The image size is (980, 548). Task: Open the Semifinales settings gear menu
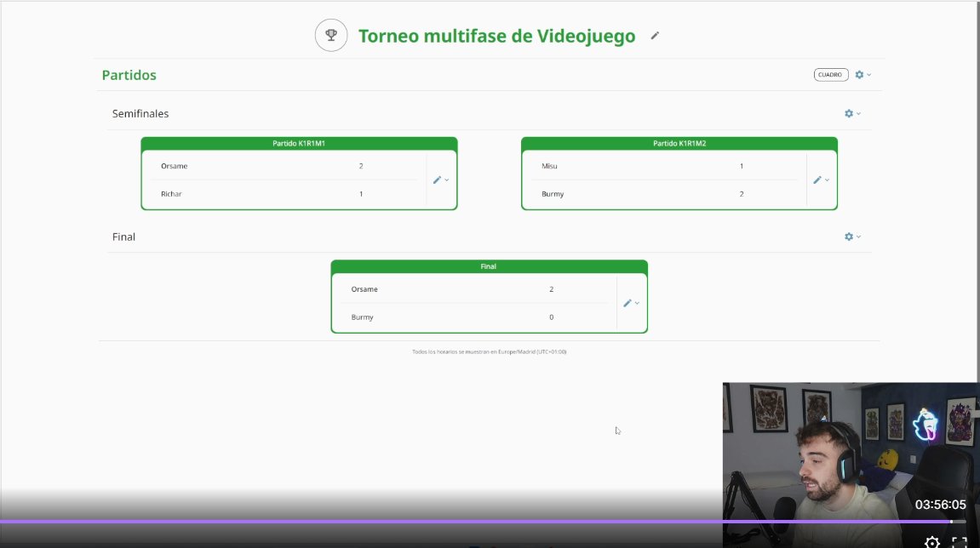(x=852, y=114)
